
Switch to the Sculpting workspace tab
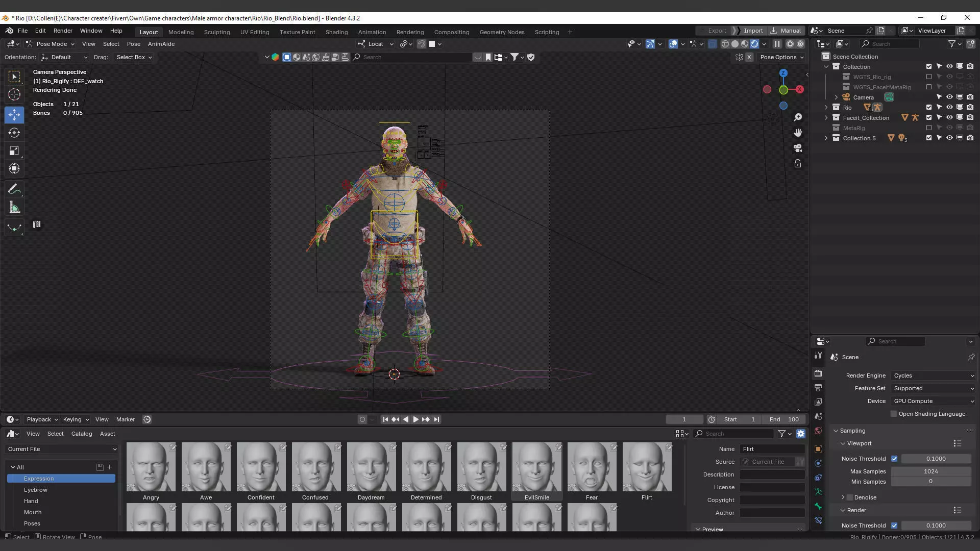217,32
